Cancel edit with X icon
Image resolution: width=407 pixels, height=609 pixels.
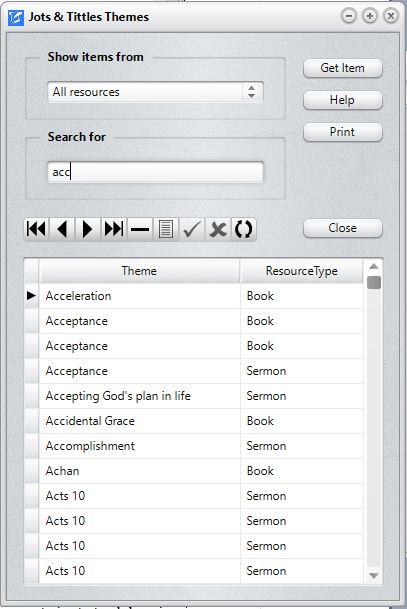[x=218, y=229]
